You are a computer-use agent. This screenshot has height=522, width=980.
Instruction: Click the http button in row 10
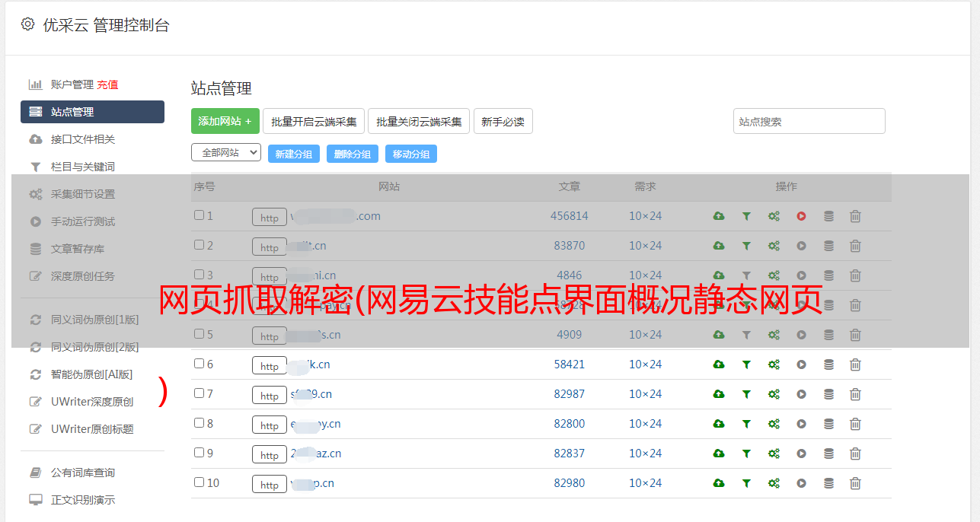point(270,484)
